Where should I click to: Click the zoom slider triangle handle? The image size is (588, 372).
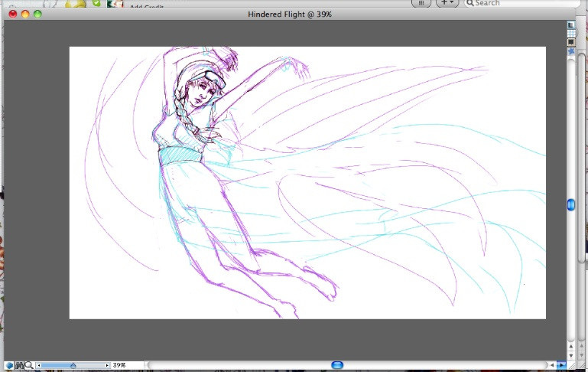point(73,365)
